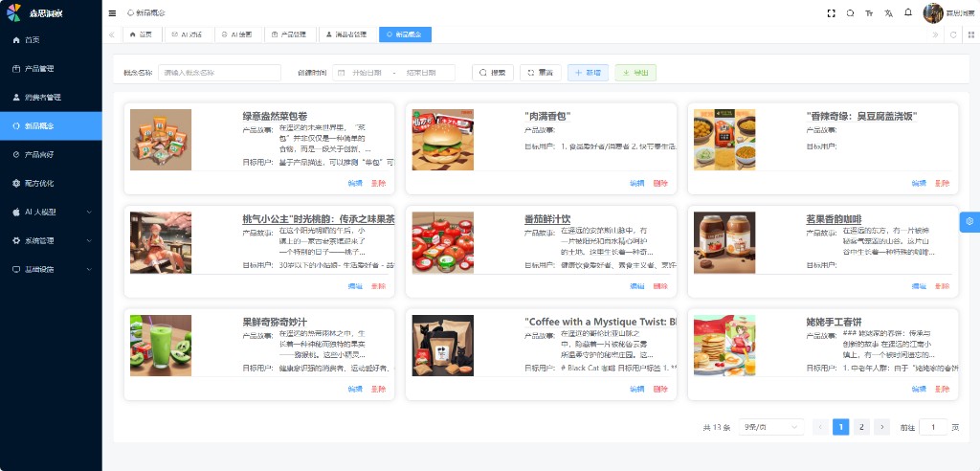980x471 pixels.
Task: Click the 番茄鲜汁饮 card title
Action: (547, 219)
